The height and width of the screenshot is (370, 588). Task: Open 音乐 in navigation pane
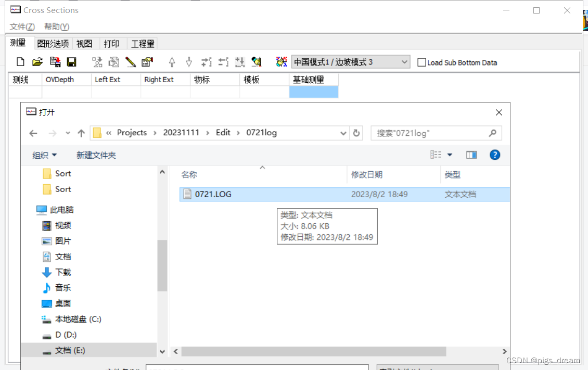point(56,288)
